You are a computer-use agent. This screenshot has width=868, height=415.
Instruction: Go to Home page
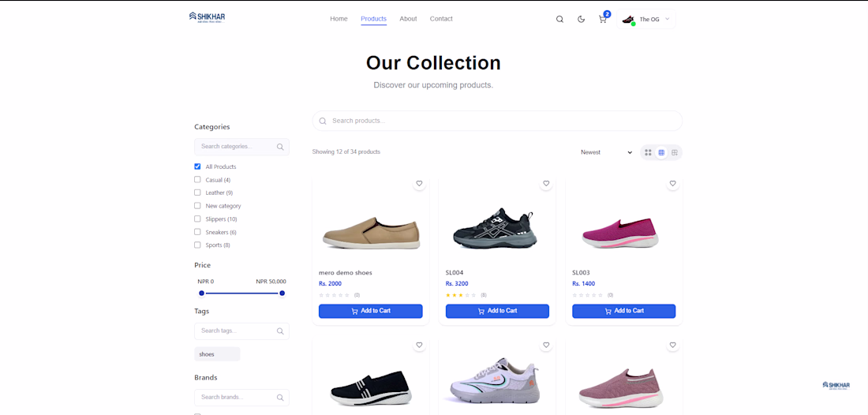tap(339, 19)
